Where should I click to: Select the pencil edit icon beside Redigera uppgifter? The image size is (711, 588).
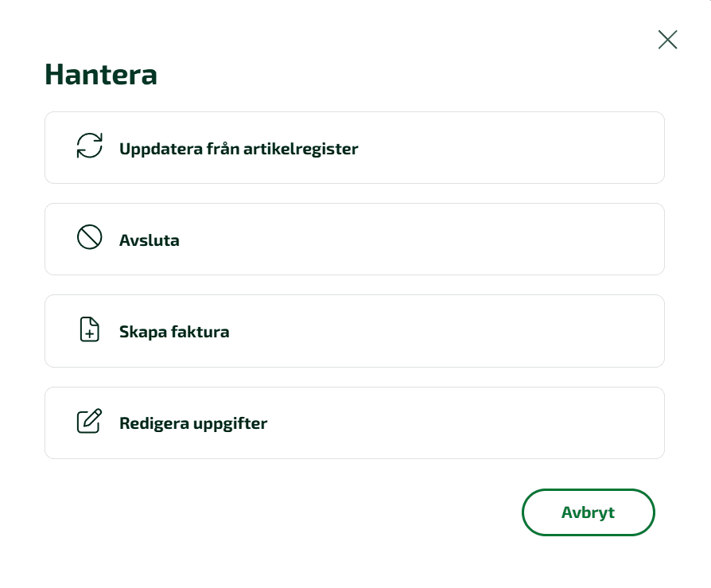tap(88, 422)
